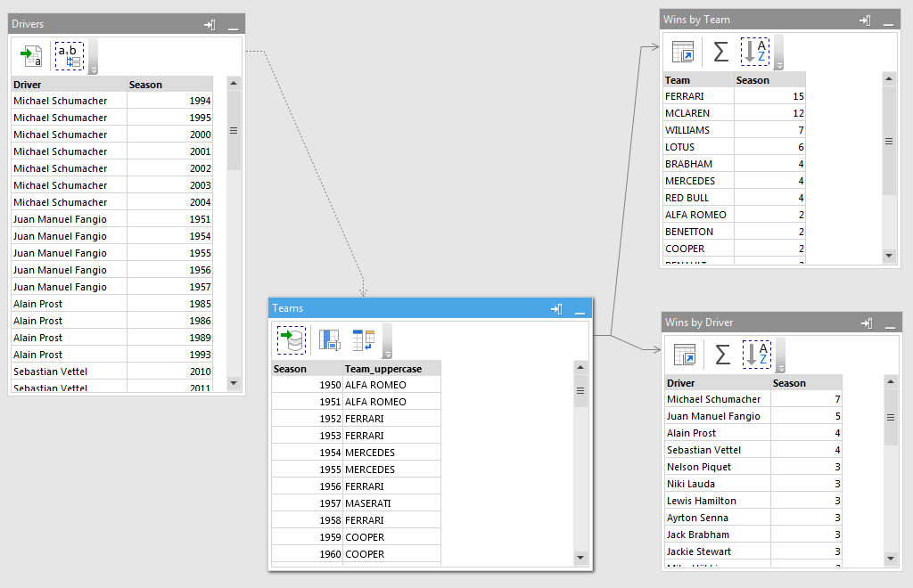913x588 pixels.
Task: Click the Wins by Driver scrollbar up arrow
Action: (891, 381)
